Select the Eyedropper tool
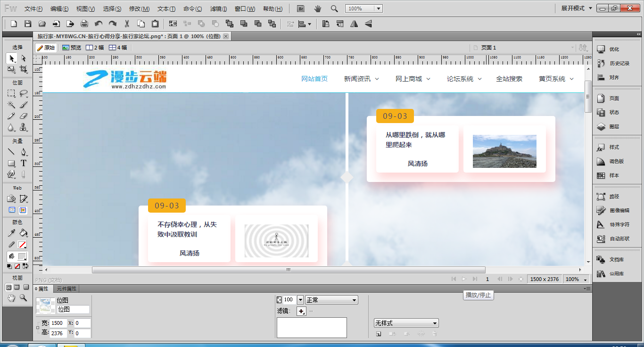This screenshot has width=644, height=347. click(11, 233)
